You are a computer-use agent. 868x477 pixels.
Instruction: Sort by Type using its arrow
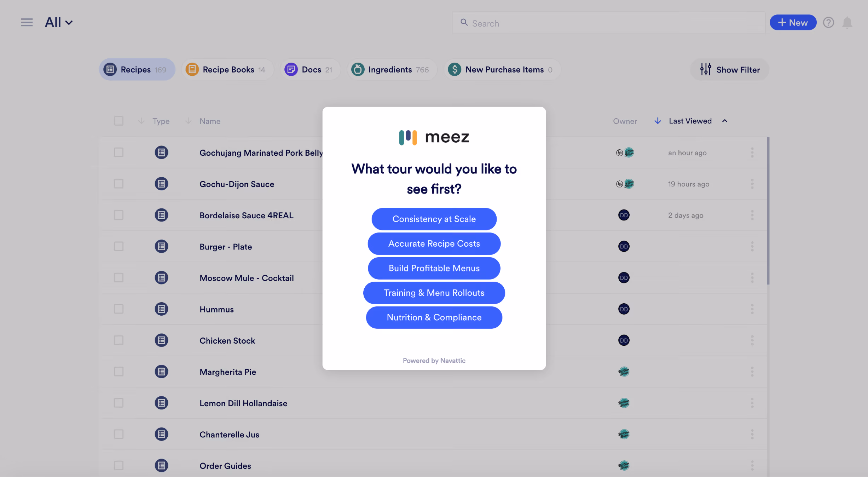(141, 121)
